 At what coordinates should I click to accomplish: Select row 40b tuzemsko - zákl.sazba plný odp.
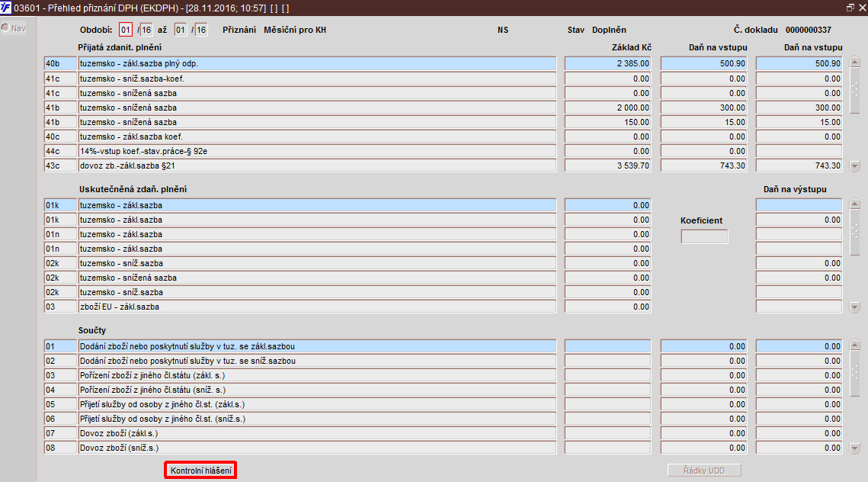point(317,64)
